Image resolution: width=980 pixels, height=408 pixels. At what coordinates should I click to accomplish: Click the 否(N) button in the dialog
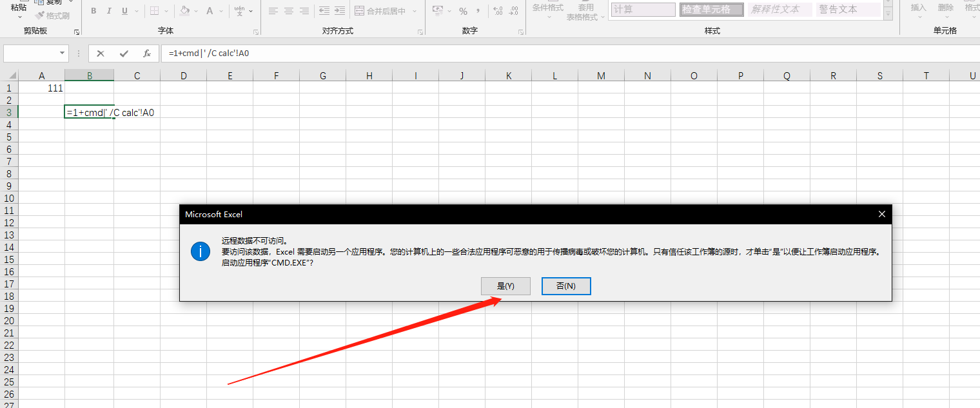[x=565, y=286]
